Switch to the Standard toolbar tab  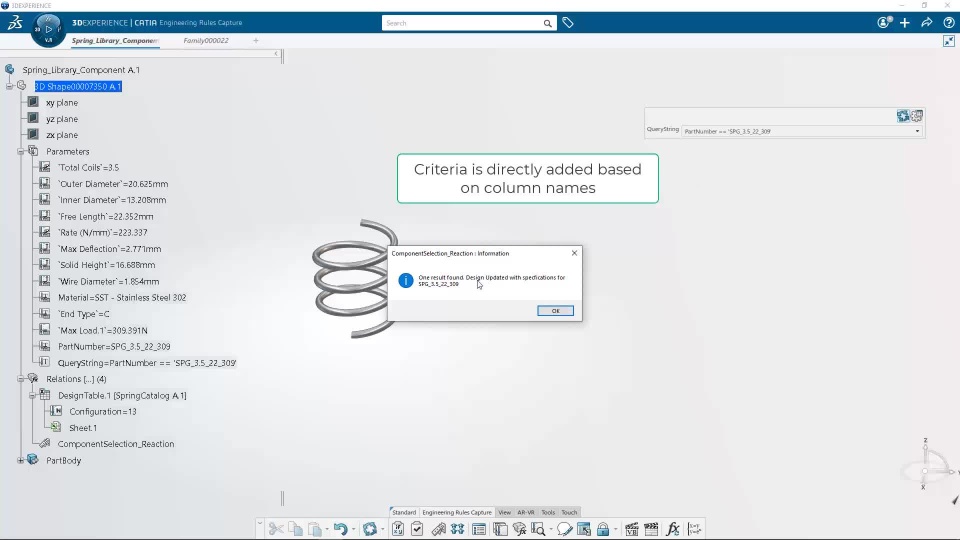pos(404,512)
